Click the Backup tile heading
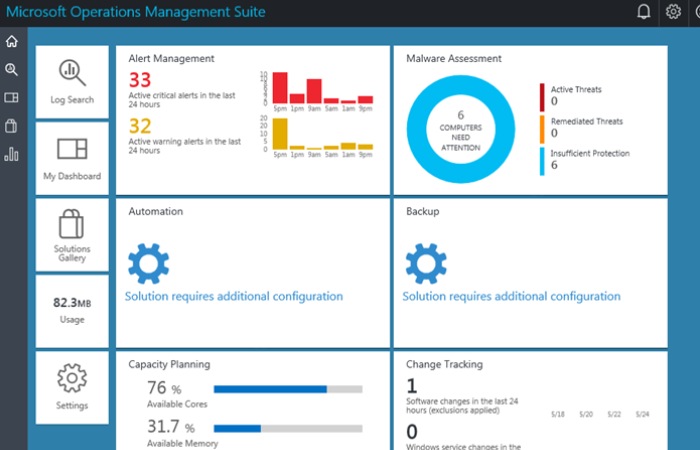This screenshot has width=700, height=450. tap(422, 211)
